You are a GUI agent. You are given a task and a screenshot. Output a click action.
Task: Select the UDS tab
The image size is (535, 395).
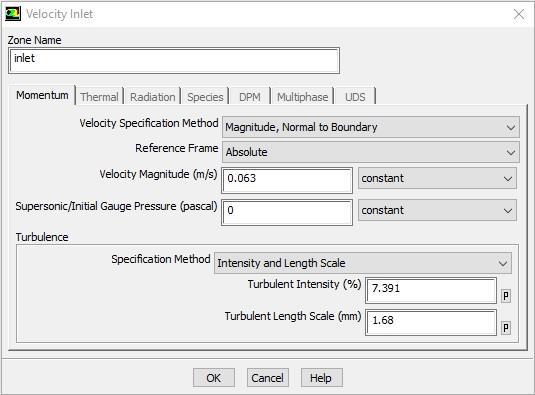click(355, 97)
